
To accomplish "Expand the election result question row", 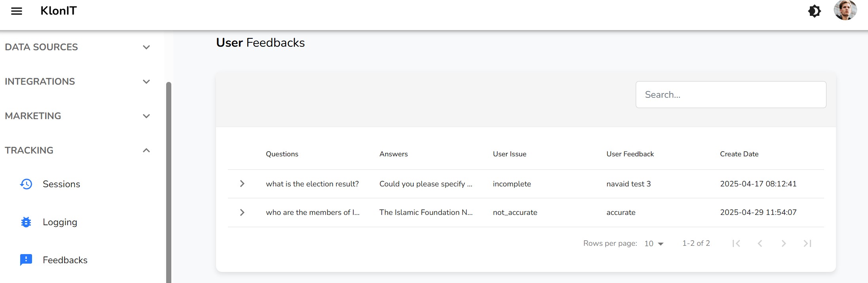I will [x=242, y=184].
